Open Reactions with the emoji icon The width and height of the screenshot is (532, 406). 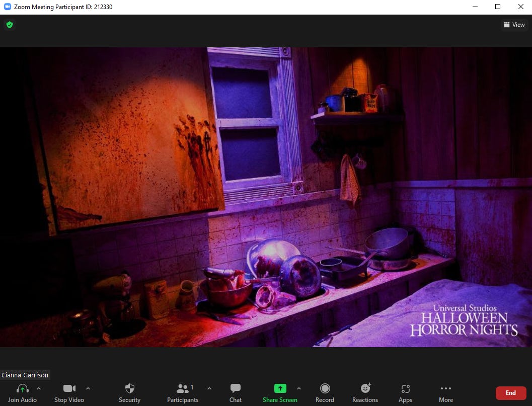pos(365,388)
